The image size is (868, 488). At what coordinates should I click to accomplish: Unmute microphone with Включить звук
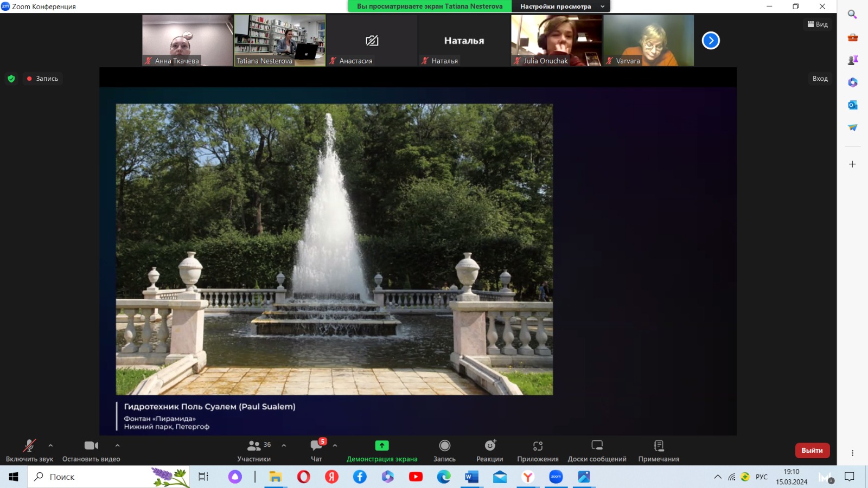click(29, 450)
